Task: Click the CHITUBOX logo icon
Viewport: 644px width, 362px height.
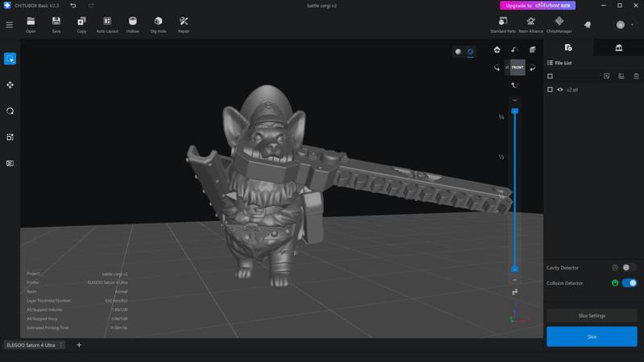Action: (x=7, y=6)
